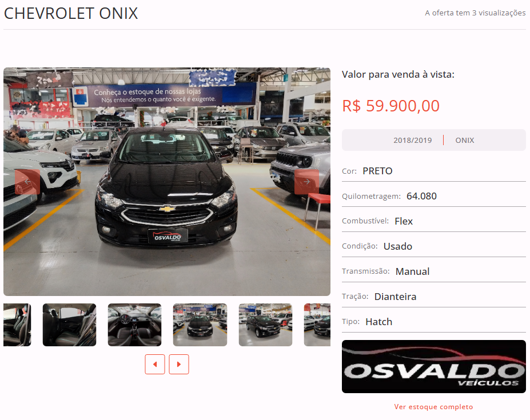Select the dashboard interior thumbnail
This screenshot has width=530, height=420.
pos(134,325)
